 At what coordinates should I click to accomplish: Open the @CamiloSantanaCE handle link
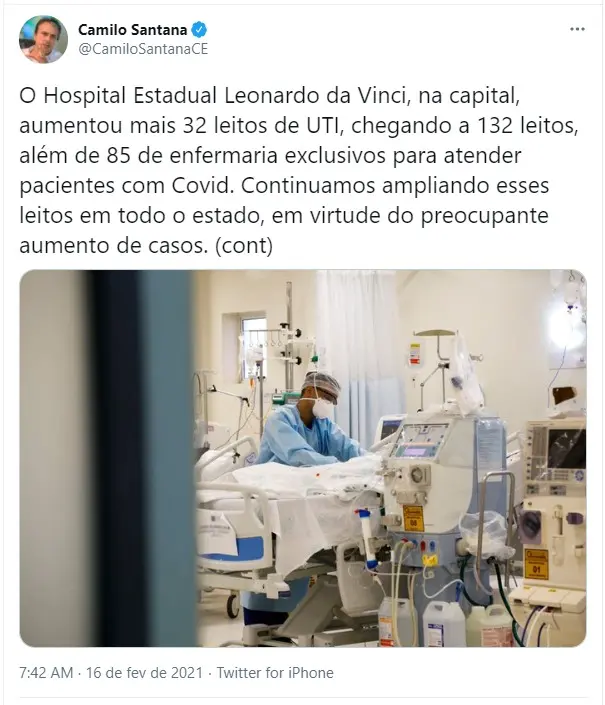coord(143,49)
